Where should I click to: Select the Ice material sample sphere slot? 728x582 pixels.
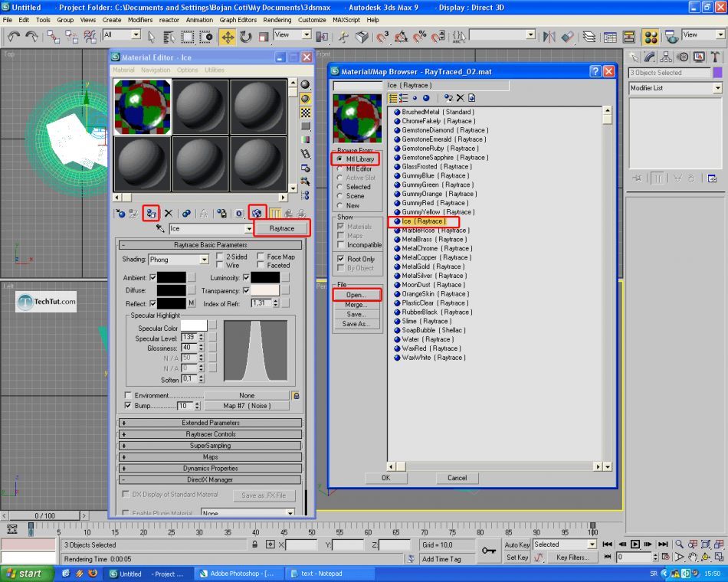[x=143, y=107]
